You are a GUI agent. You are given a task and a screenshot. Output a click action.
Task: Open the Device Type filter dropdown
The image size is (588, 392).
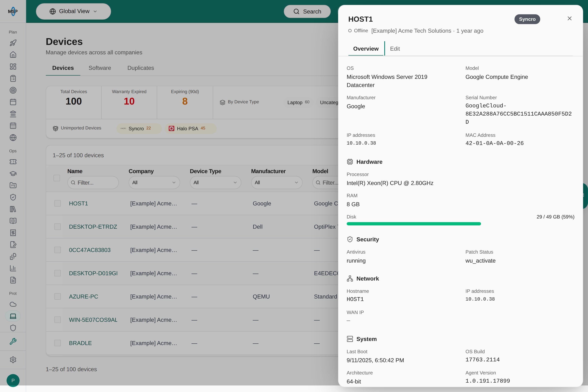[215, 183]
